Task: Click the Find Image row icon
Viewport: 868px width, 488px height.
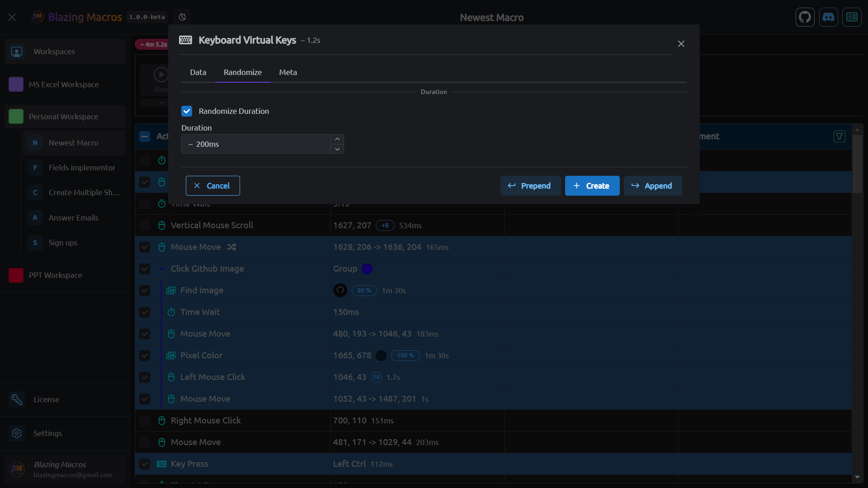Action: (x=171, y=291)
